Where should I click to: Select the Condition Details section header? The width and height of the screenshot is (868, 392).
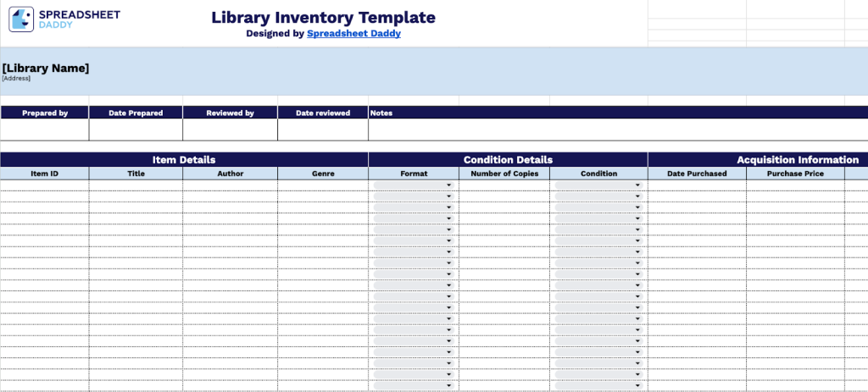[x=508, y=159]
